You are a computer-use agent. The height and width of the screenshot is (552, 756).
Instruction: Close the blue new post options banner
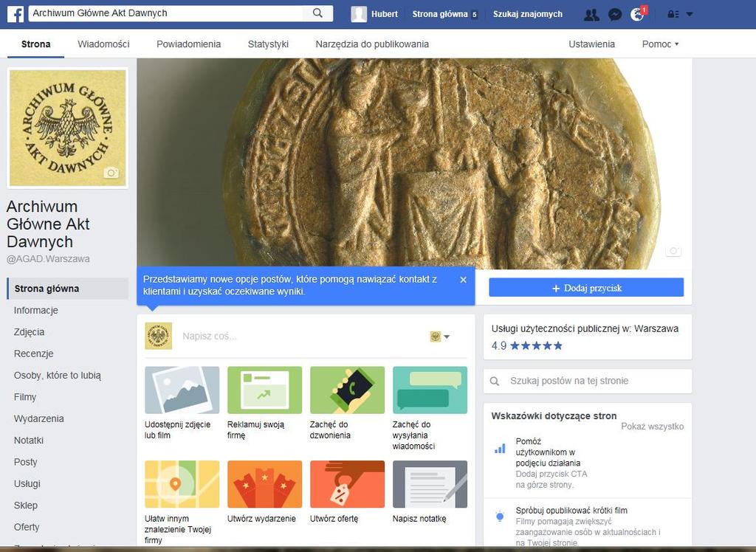pos(464,280)
